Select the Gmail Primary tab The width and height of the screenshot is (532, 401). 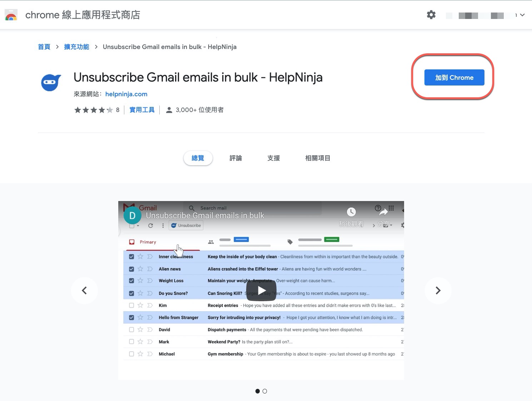click(x=143, y=242)
